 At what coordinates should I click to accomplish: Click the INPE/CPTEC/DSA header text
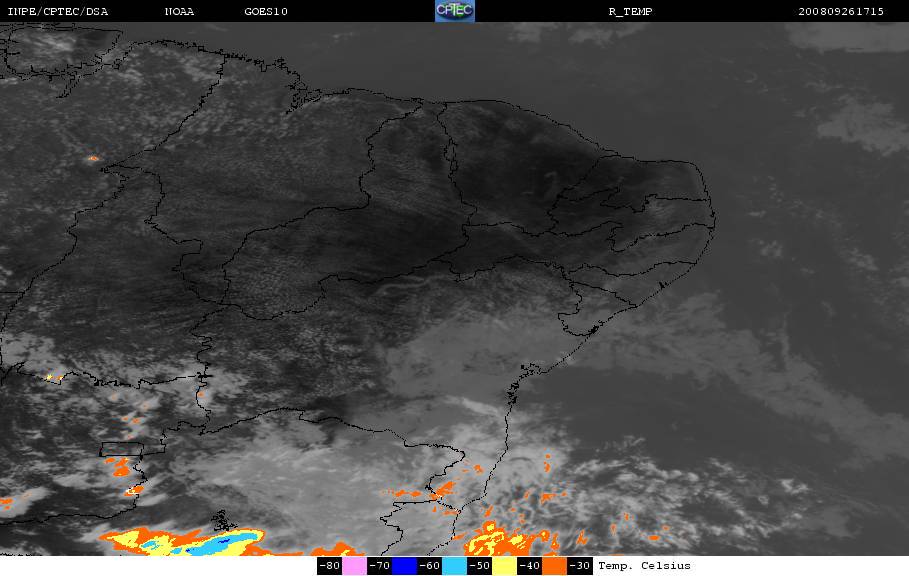click(57, 11)
